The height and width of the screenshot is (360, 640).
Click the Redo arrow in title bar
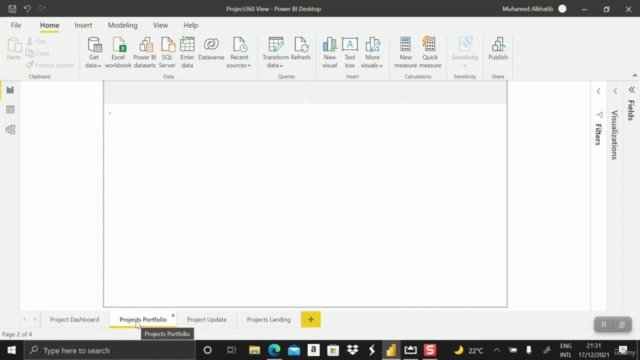(x=42, y=9)
